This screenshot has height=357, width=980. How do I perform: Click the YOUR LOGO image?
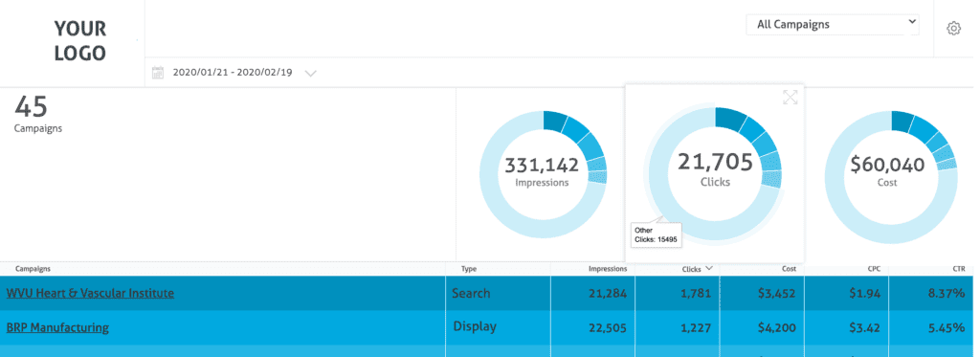click(80, 40)
